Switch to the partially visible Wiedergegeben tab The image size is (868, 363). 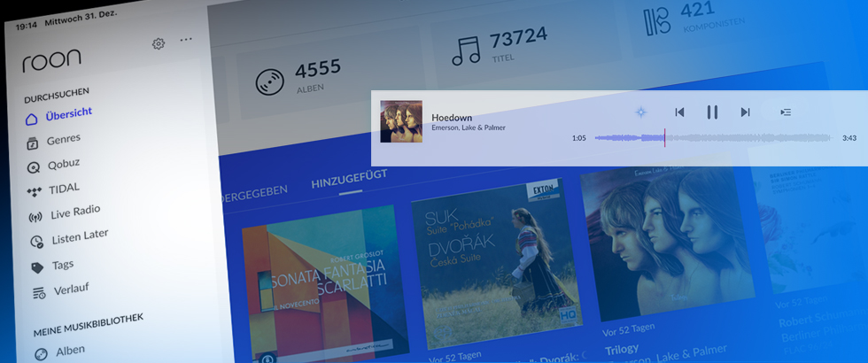click(x=253, y=193)
